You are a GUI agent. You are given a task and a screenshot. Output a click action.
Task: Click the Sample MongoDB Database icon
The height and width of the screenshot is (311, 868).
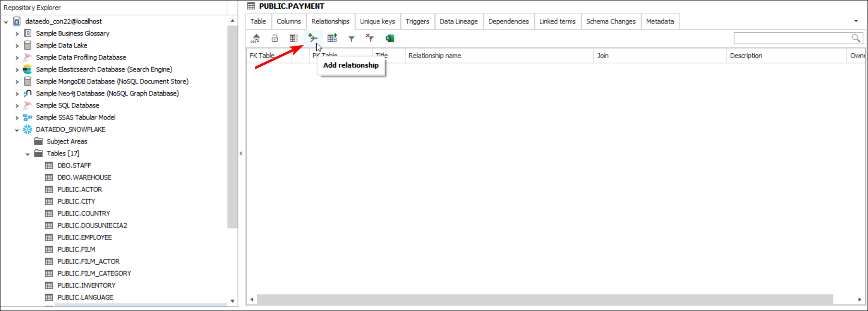[28, 81]
